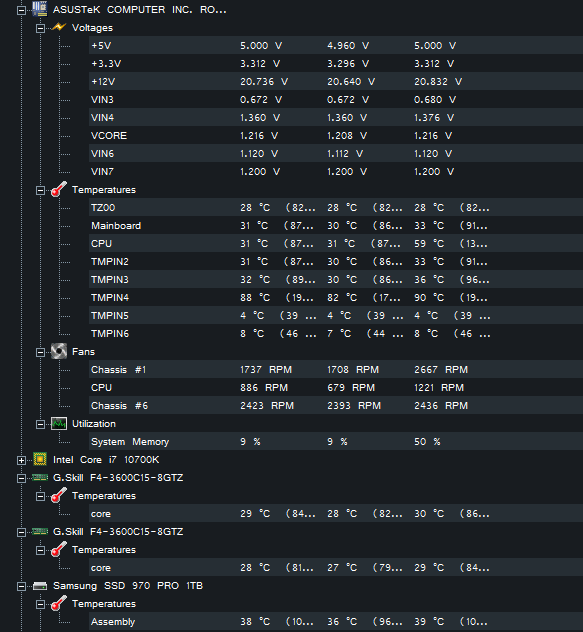
Task: Select the System Memory utilization row
Action: pyautogui.click(x=336, y=441)
